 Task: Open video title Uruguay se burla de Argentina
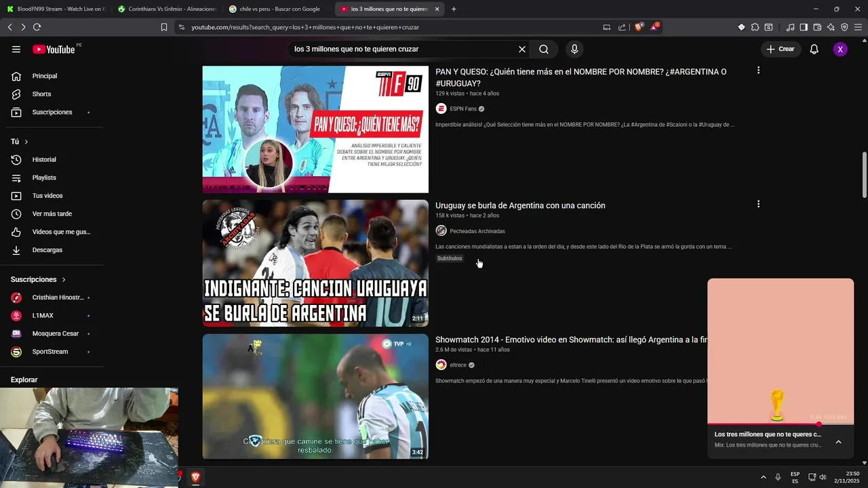520,205
